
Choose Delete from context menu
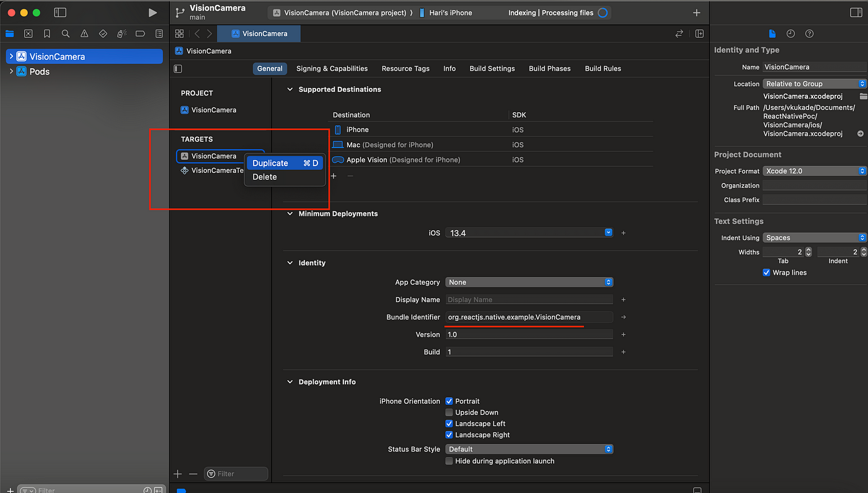(285, 177)
